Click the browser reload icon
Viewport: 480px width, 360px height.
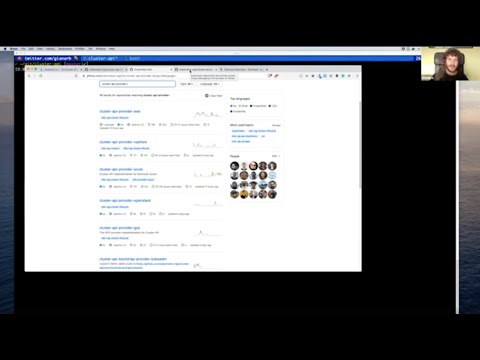click(41, 76)
